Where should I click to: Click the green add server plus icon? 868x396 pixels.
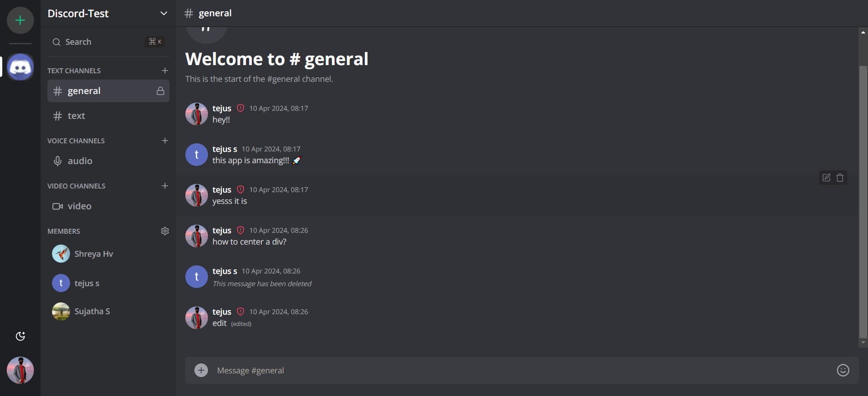pyautogui.click(x=20, y=20)
